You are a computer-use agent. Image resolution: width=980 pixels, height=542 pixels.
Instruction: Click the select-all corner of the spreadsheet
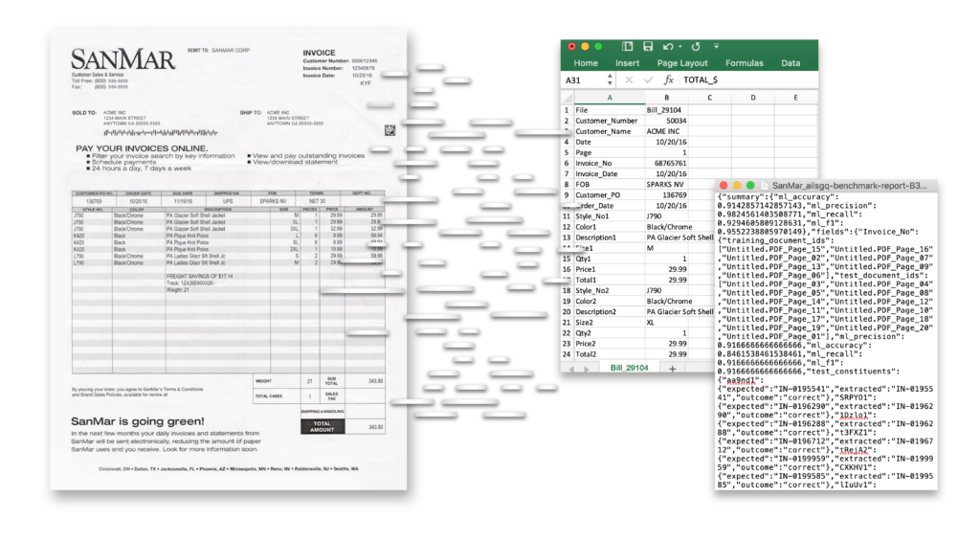[567, 97]
